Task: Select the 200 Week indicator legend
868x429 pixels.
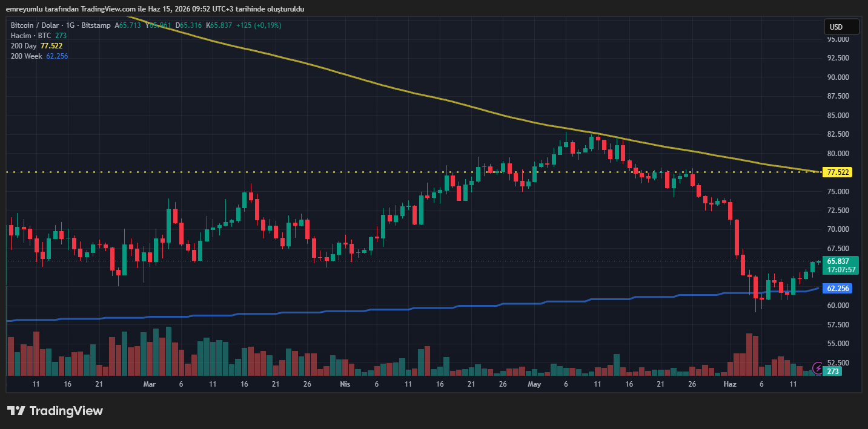Action: (39, 56)
